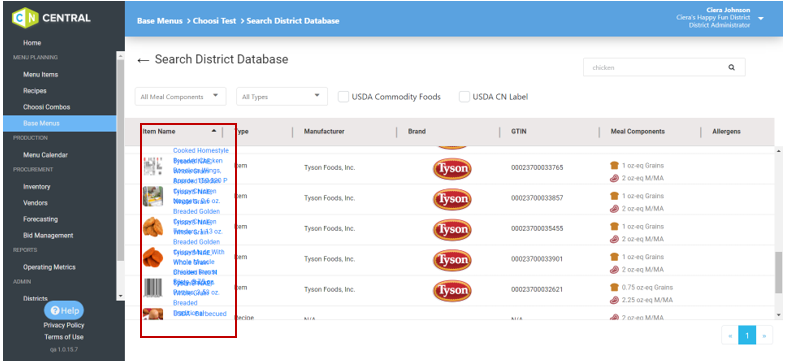
Task: Click the CN Central logo
Action: click(51, 18)
